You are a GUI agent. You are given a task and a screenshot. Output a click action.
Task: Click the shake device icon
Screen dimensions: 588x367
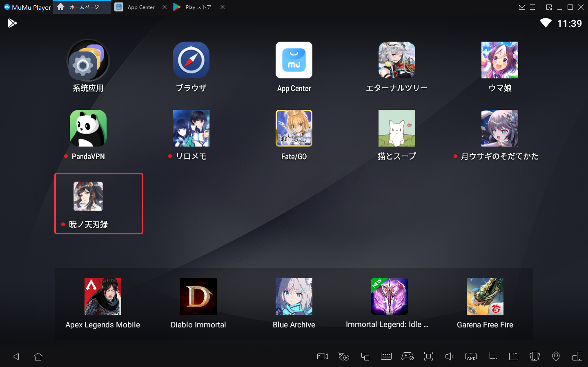pos(535,356)
